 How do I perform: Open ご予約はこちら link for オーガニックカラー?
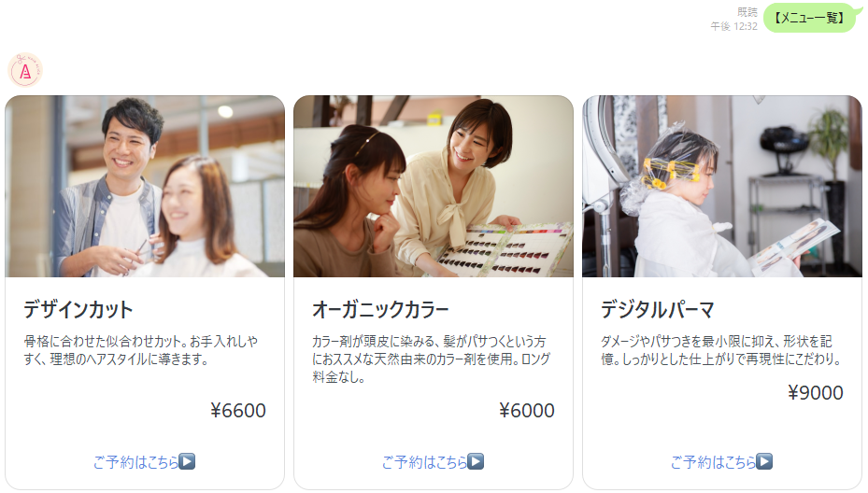(x=433, y=461)
